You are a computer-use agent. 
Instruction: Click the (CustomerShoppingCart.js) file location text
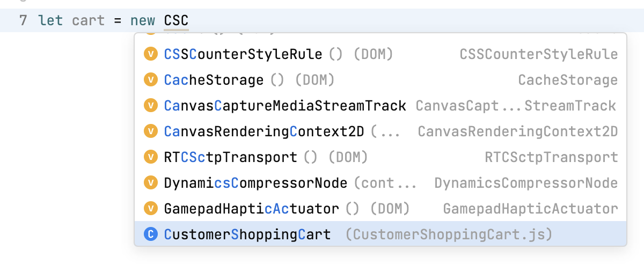[x=449, y=234]
